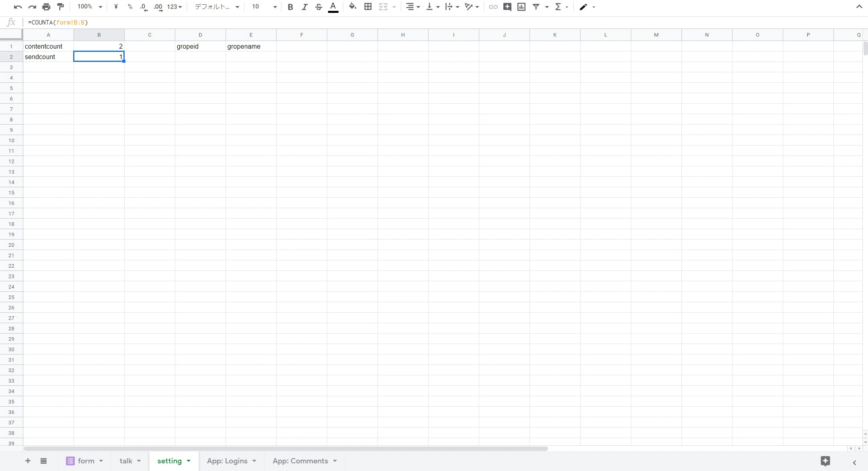Select the gropename cell
Viewport: 868px width, 471px height.
pyautogui.click(x=251, y=46)
